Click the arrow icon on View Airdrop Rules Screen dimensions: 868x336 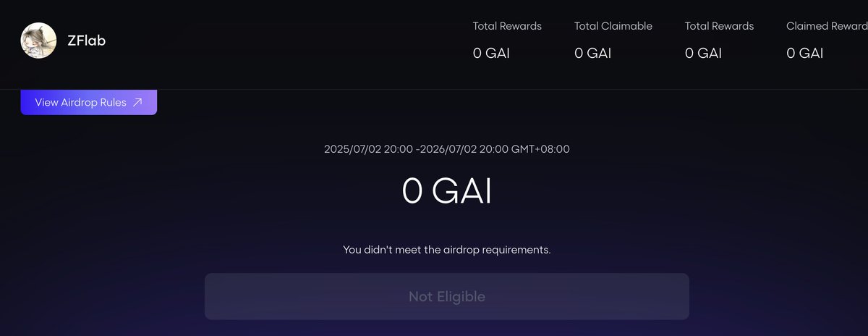tap(138, 102)
